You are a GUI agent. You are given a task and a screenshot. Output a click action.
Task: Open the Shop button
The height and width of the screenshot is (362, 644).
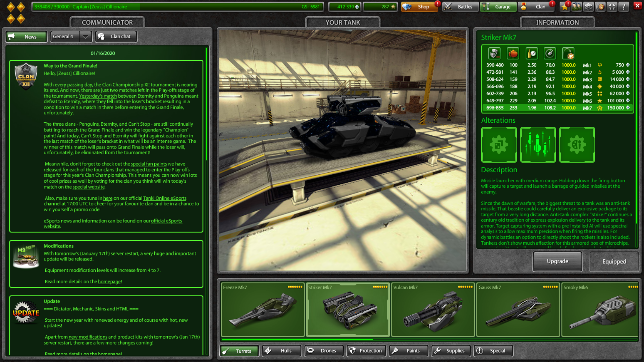[419, 6]
